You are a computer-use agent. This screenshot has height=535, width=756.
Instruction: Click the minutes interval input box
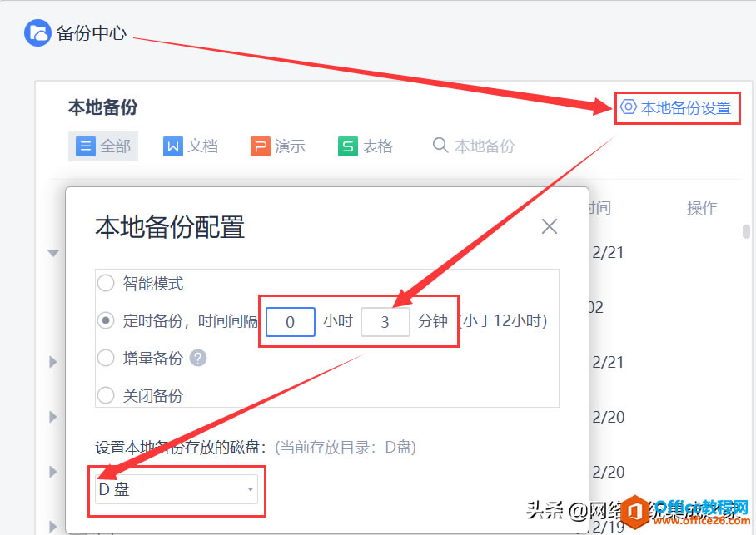385,321
